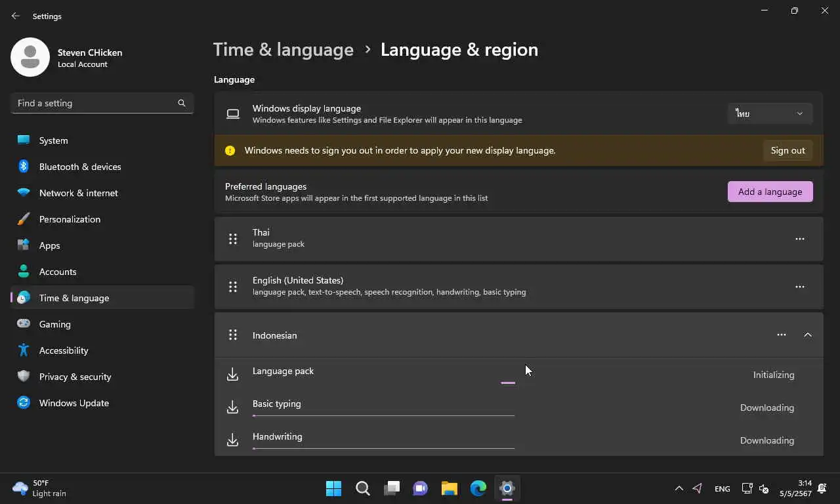The image size is (840, 504).
Task: Click the Downloading status for Handwriting
Action: coord(767,440)
